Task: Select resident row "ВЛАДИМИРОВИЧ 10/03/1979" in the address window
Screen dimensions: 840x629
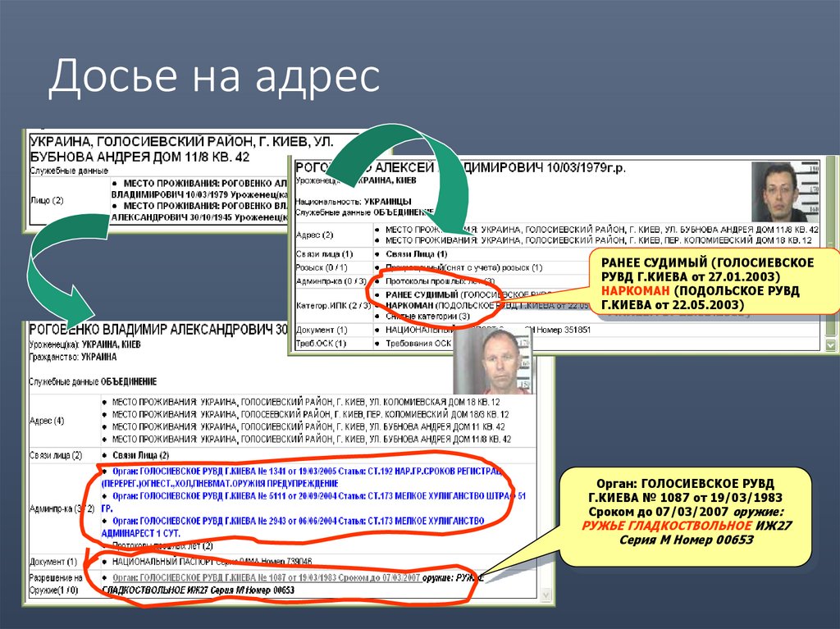Action: click(200, 189)
